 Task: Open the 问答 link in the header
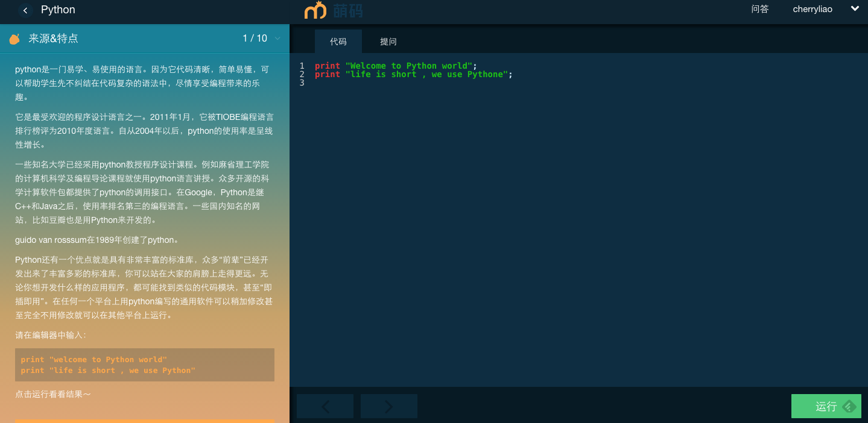point(760,9)
